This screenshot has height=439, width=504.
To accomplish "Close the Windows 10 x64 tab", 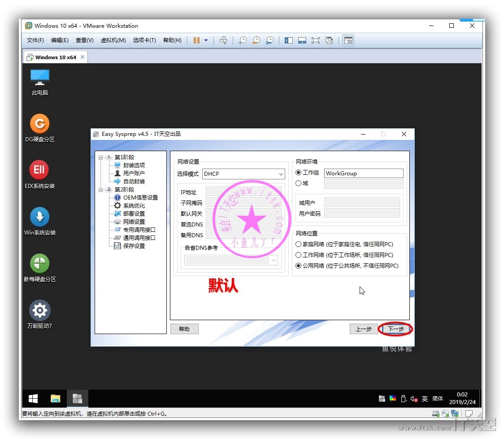I will click(83, 57).
